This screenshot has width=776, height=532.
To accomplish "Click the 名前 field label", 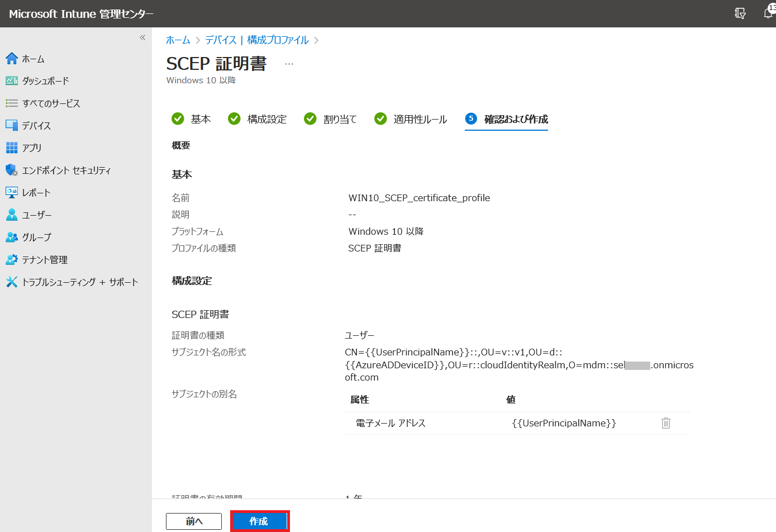I will point(180,198).
